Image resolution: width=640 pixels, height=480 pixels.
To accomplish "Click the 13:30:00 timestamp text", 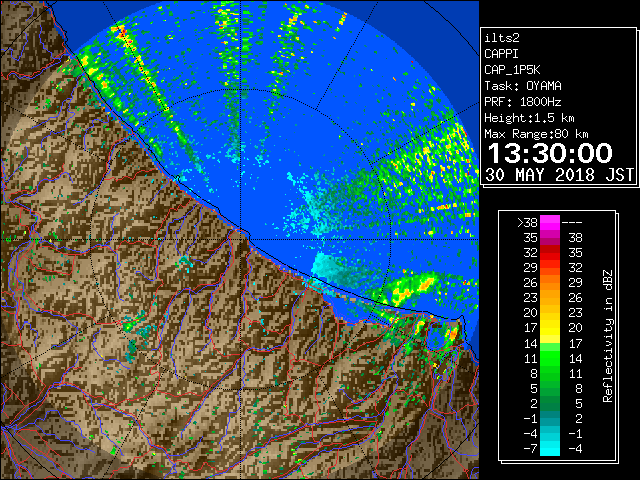I will click(550, 153).
